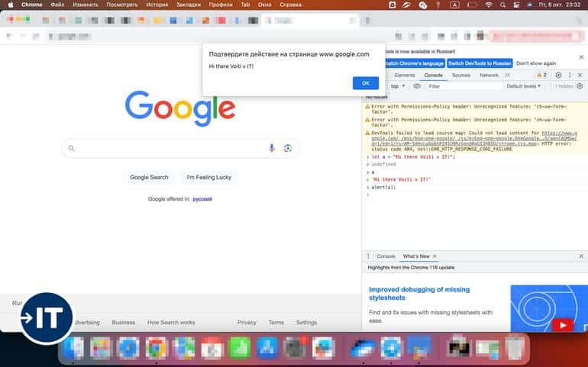The image size is (588, 367).
Task: Open the Справка menu
Action: point(290,5)
